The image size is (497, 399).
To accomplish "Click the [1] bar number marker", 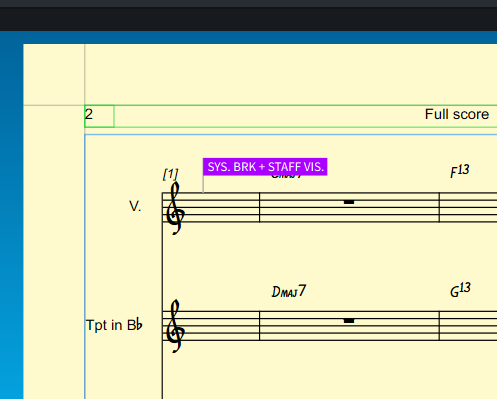I will [171, 174].
